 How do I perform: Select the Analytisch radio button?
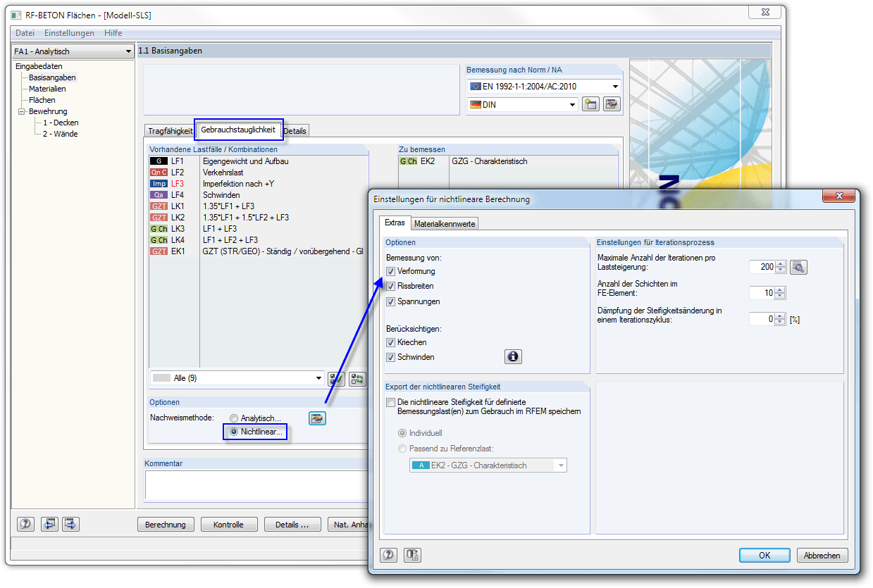[x=234, y=418]
